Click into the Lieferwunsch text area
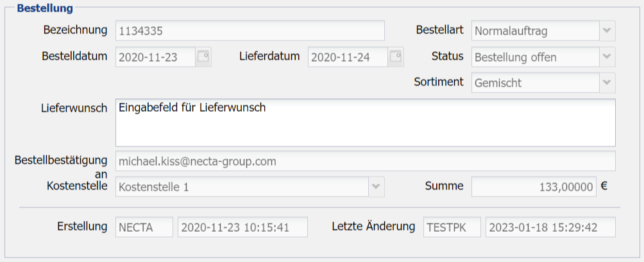The image size is (644, 262). coord(366,123)
